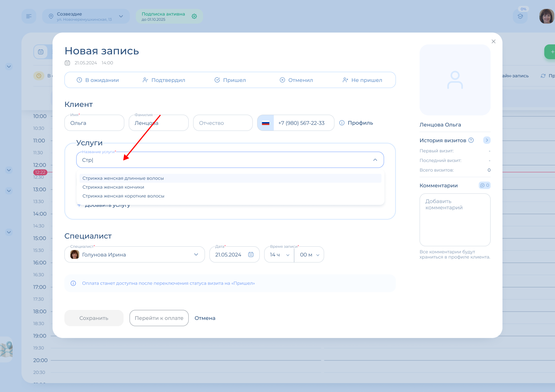The image size is (555, 392).
Task: Select Стрижка женская кончики option
Action: (113, 187)
